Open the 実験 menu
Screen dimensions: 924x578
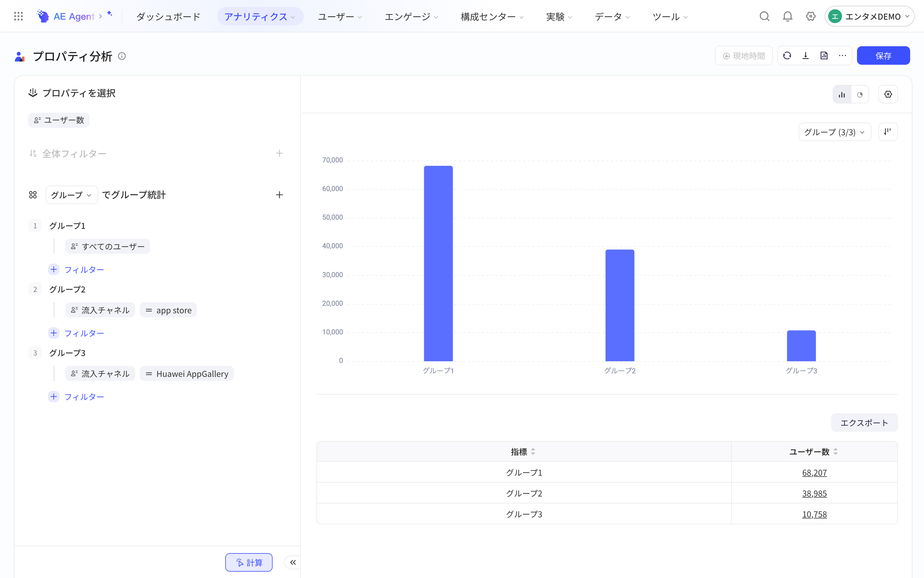[559, 16]
